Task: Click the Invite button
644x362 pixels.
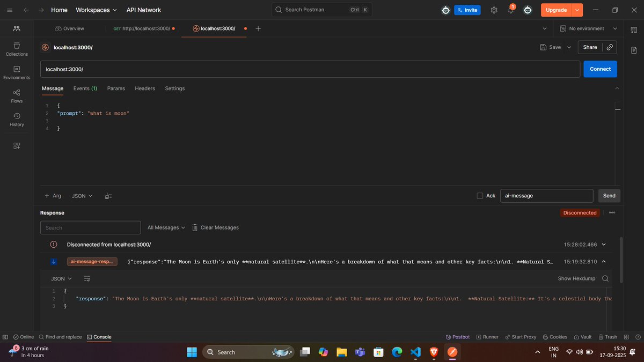Action: (467, 10)
